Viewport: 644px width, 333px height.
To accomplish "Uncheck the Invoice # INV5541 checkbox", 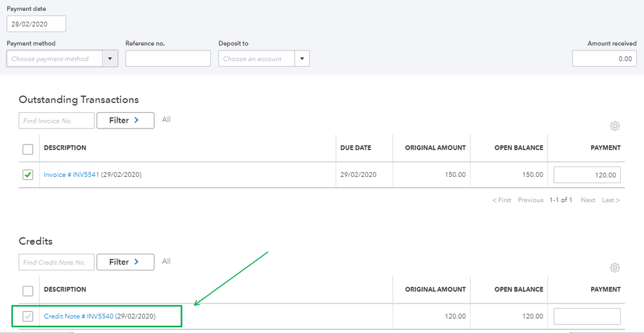I will tap(28, 175).
